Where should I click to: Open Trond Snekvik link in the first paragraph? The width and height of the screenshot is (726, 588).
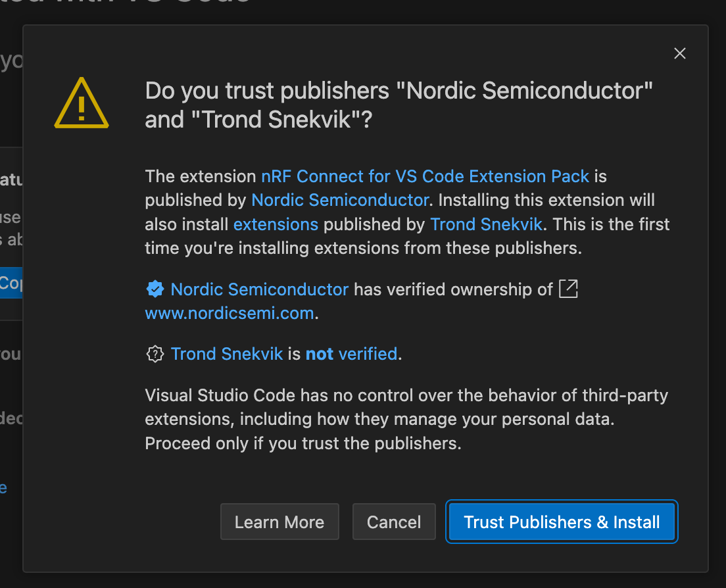486,224
